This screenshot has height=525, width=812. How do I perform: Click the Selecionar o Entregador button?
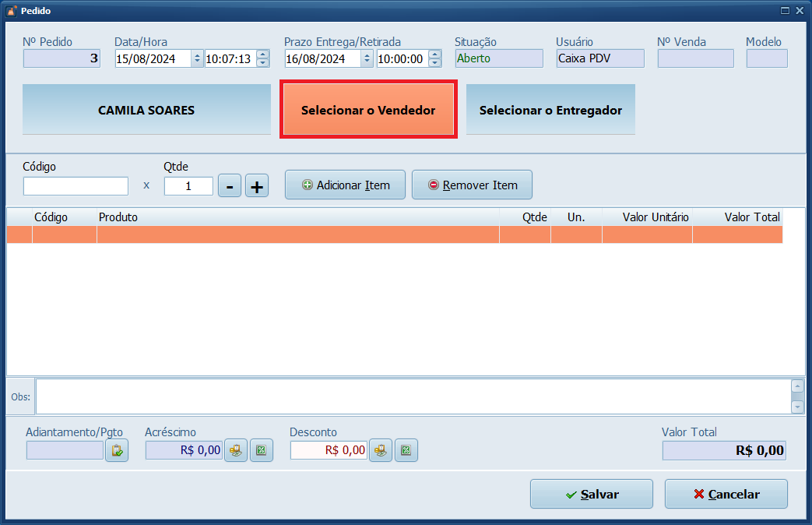(x=550, y=111)
